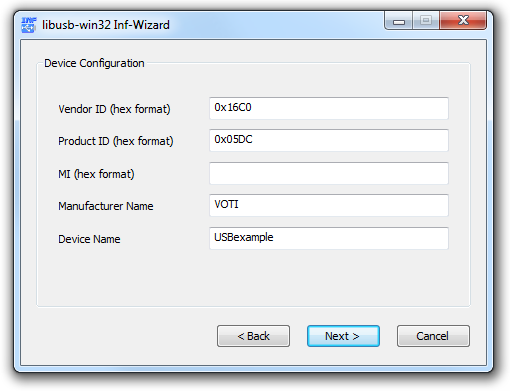Click the "Device Name" label
The image size is (510, 391).
pos(89,239)
